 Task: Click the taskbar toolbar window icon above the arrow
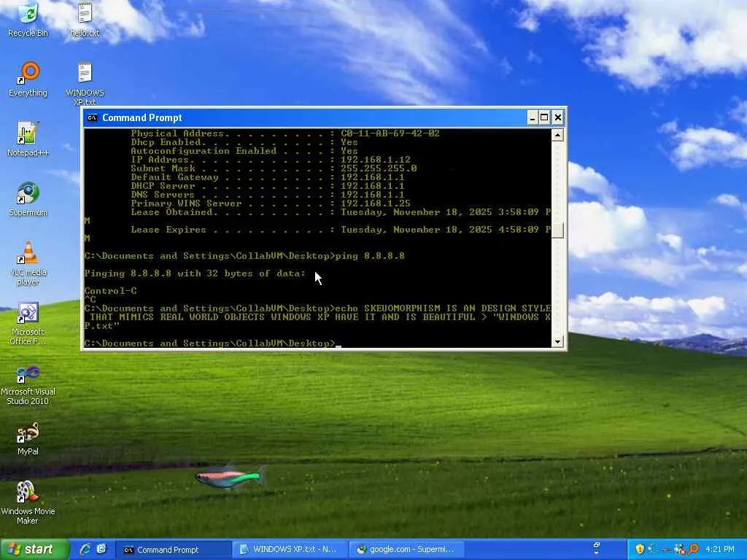[597, 545]
